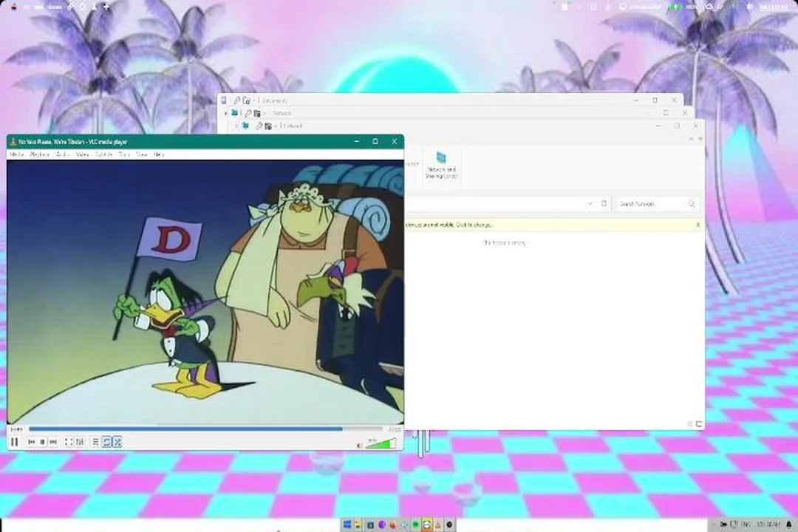This screenshot has height=532, width=798.
Task: Switch Network window to details view
Action: point(691,424)
